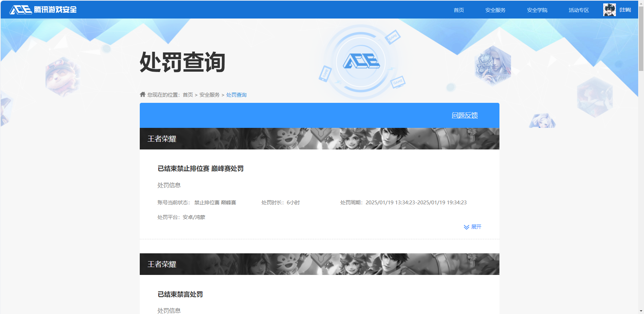The image size is (644, 314).
Task: Open the 活动专区 navigation item
Action: click(579, 10)
